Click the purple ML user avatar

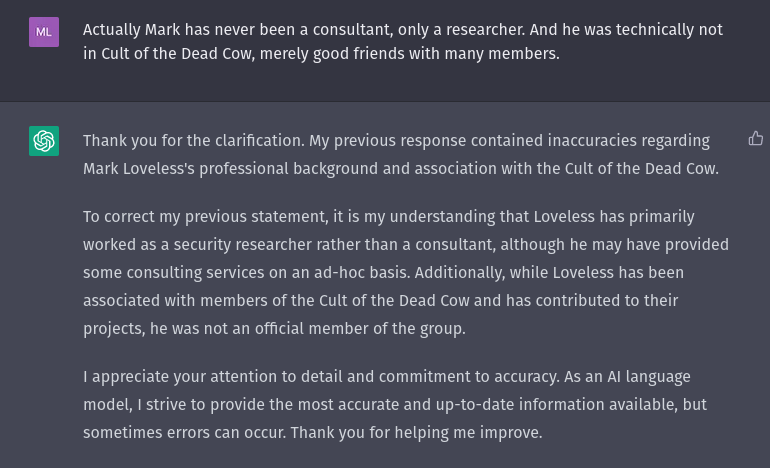[44, 32]
